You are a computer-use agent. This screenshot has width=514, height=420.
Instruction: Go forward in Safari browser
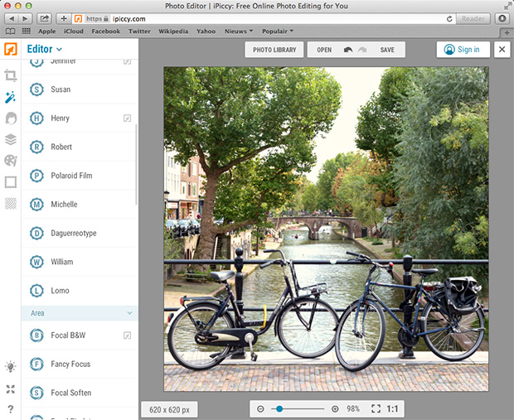coord(25,19)
